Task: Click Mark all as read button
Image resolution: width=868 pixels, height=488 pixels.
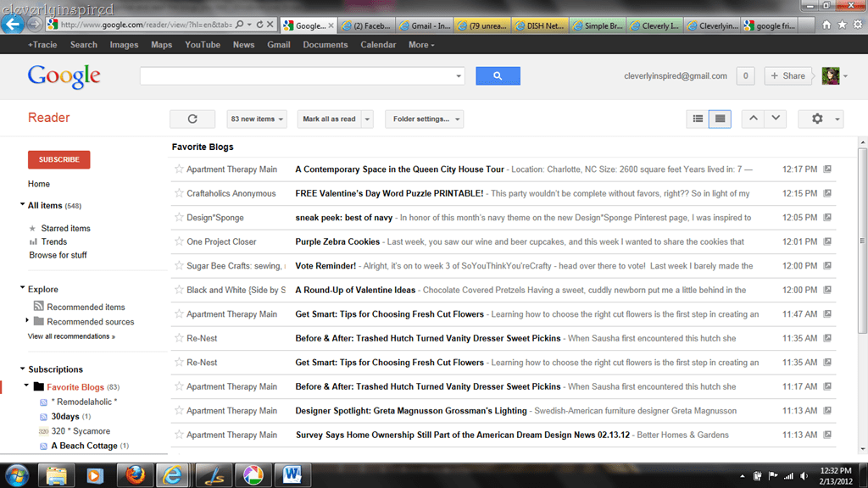Action: coord(330,119)
